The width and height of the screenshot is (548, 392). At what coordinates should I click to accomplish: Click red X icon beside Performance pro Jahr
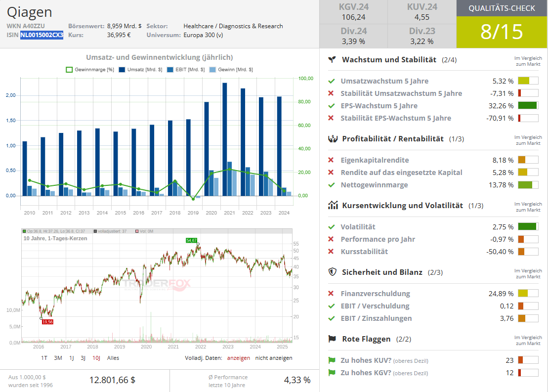click(331, 239)
